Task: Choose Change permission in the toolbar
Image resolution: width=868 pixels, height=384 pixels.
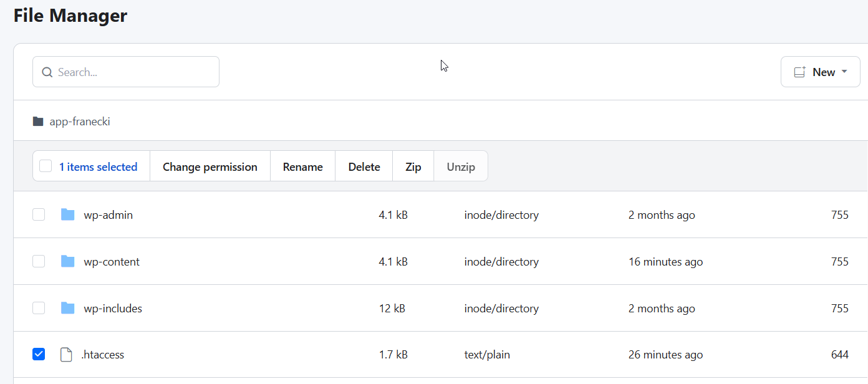Action: (x=210, y=167)
